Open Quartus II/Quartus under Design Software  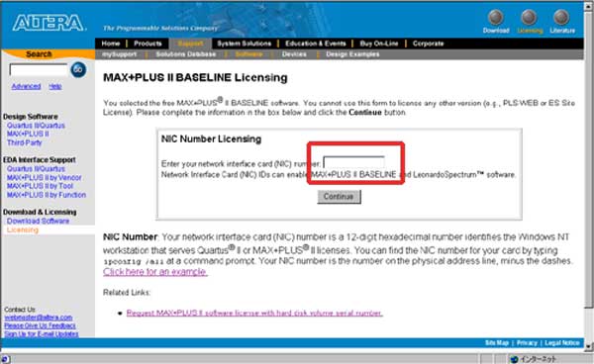tap(36, 126)
